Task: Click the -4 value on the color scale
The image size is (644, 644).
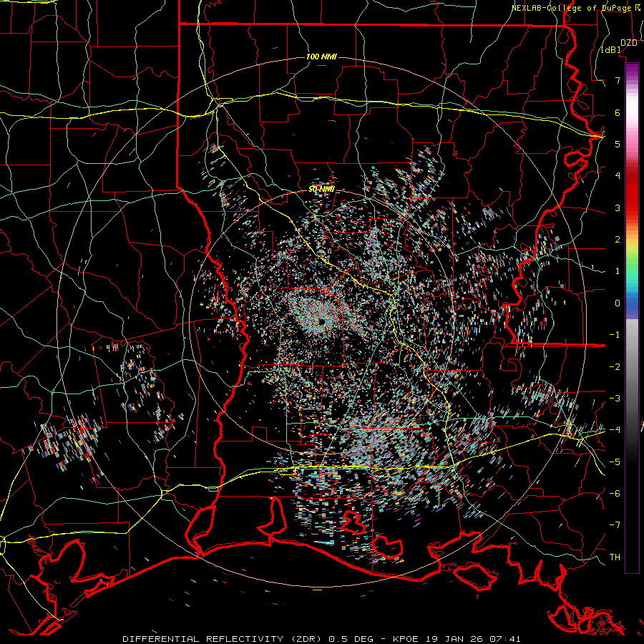Action: pyautogui.click(x=615, y=430)
